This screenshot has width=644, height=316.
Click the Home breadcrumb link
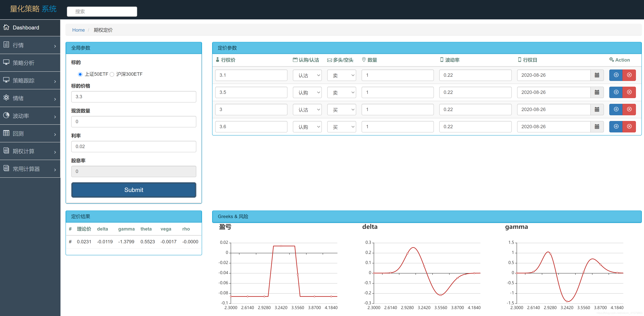78,30
